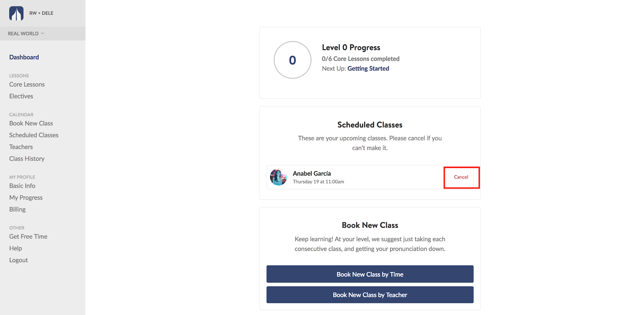This screenshot has height=315, width=644.
Task: Open the Help section
Action: tap(15, 248)
